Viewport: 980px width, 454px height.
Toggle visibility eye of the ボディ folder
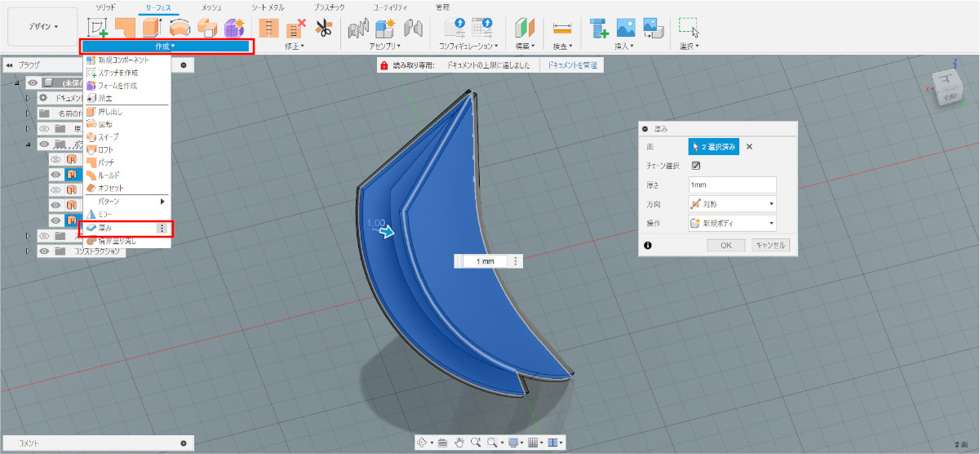tap(45, 144)
